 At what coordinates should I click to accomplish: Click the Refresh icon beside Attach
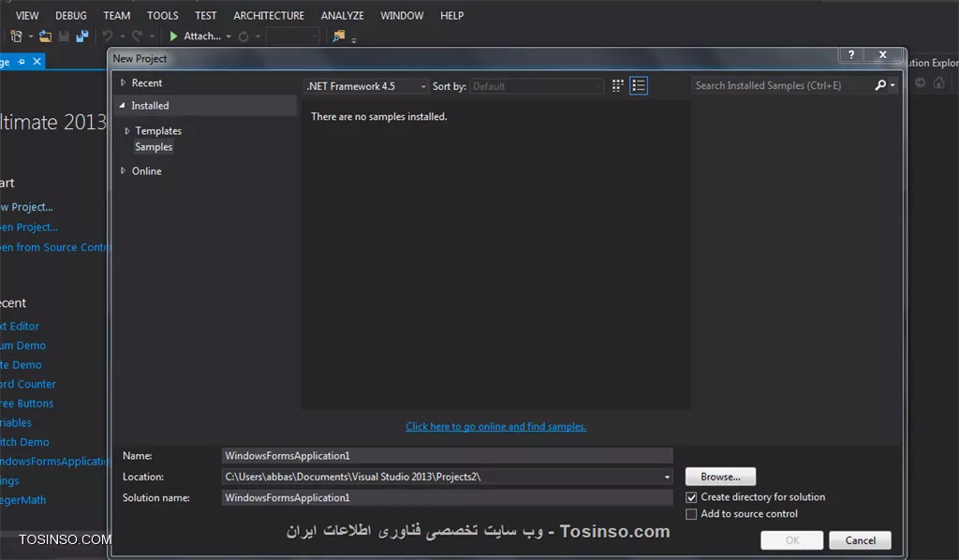243,37
